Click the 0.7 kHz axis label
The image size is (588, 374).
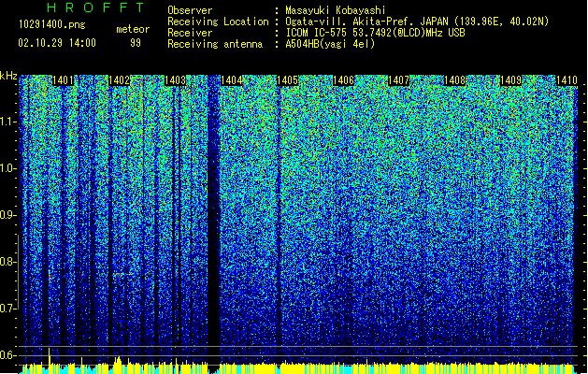point(8,309)
